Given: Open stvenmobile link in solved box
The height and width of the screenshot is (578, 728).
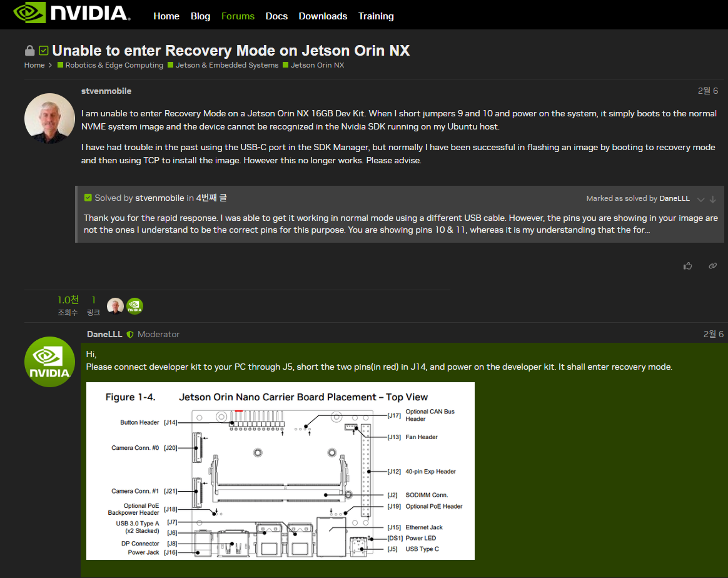Looking at the screenshot, I should point(159,198).
